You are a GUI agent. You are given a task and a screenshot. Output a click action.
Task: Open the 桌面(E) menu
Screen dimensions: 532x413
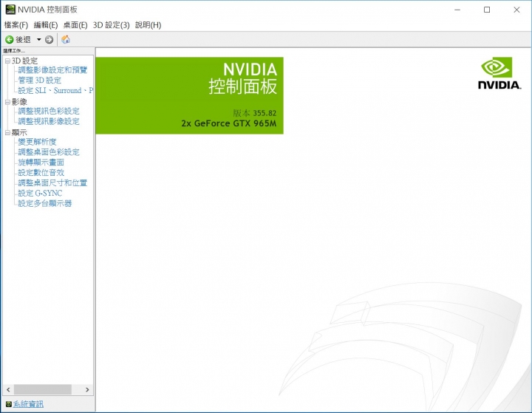pyautogui.click(x=75, y=25)
